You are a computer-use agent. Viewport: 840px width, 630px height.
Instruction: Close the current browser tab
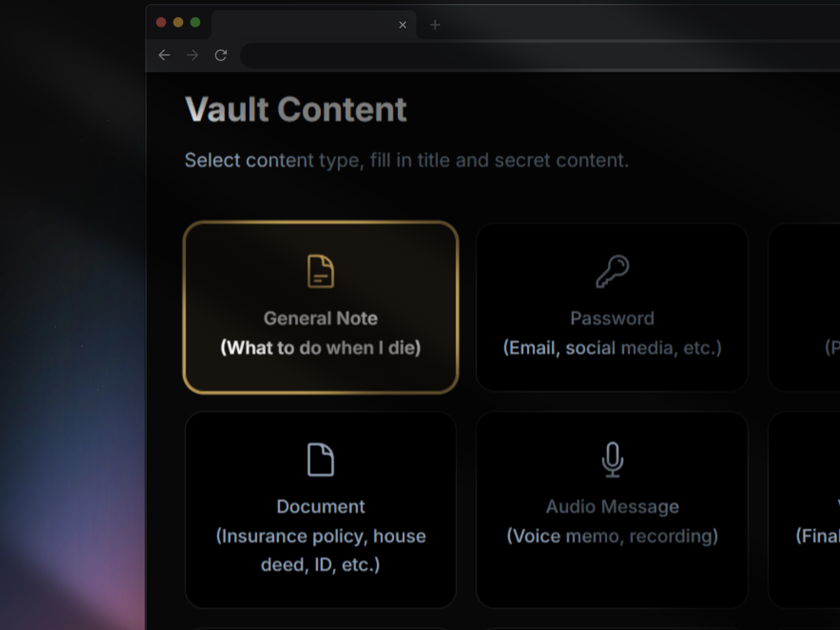[402, 24]
